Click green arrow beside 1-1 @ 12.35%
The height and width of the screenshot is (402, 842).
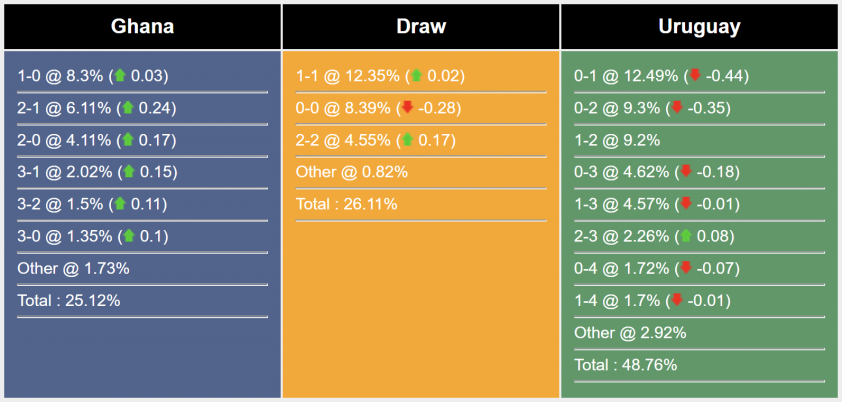pyautogui.click(x=416, y=76)
